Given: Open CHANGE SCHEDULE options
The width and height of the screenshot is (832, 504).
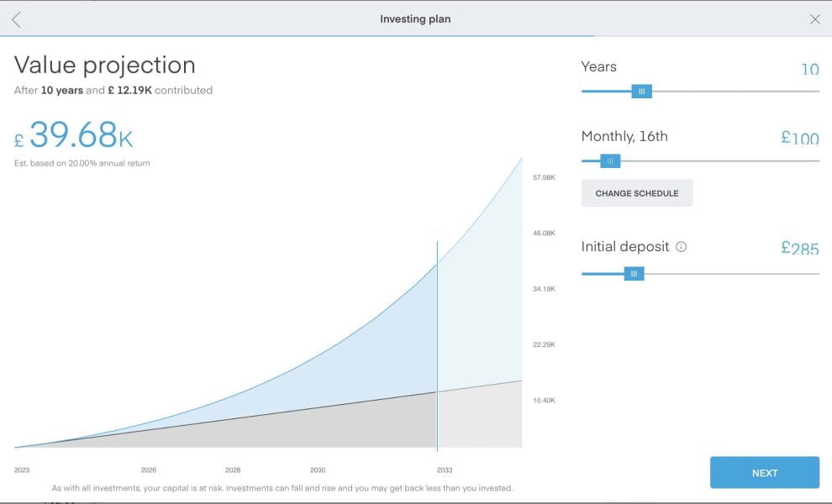Looking at the screenshot, I should [x=637, y=192].
